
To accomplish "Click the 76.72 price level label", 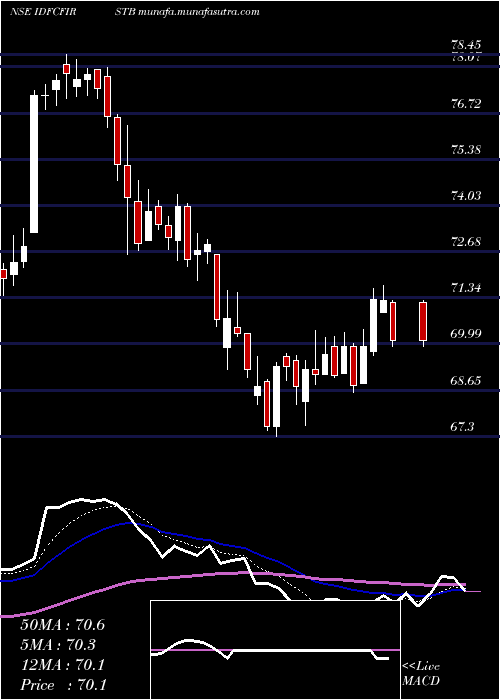I will coord(466,104).
